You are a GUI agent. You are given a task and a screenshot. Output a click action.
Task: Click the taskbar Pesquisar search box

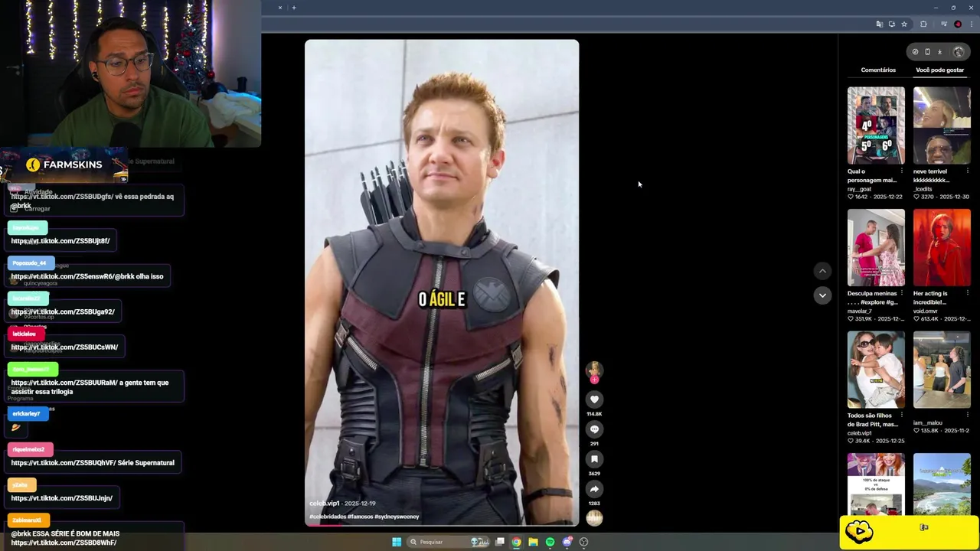446,542
